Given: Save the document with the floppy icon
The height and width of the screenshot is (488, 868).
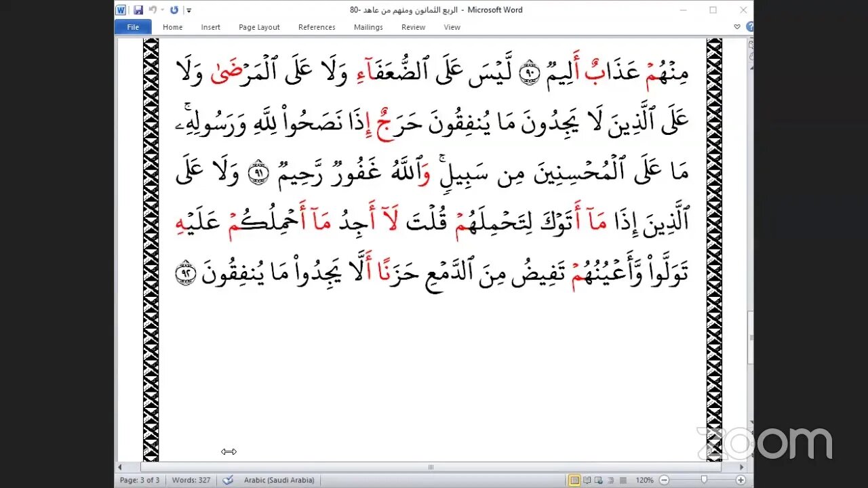Looking at the screenshot, I should tap(138, 10).
